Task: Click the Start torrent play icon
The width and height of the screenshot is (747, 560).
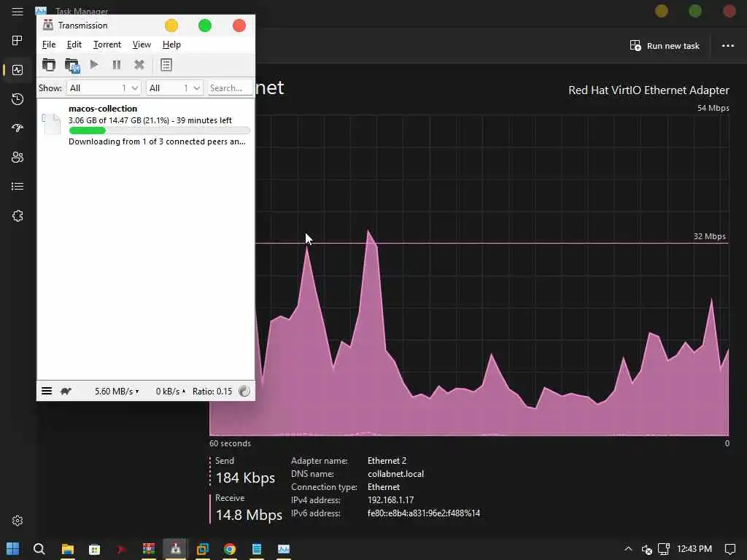Action: pyautogui.click(x=94, y=64)
